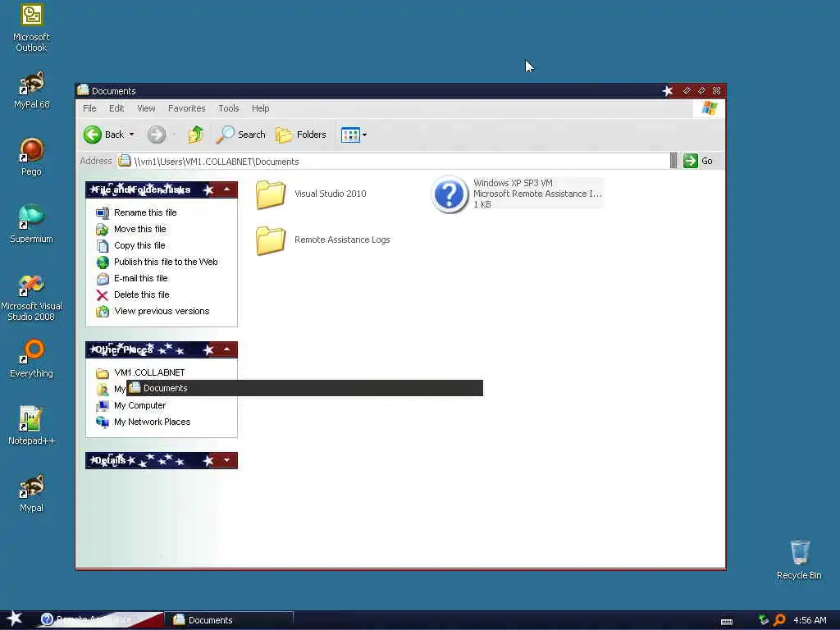The height and width of the screenshot is (630, 840).
Task: Click the star Start button on taskbar
Action: pyautogui.click(x=14, y=619)
